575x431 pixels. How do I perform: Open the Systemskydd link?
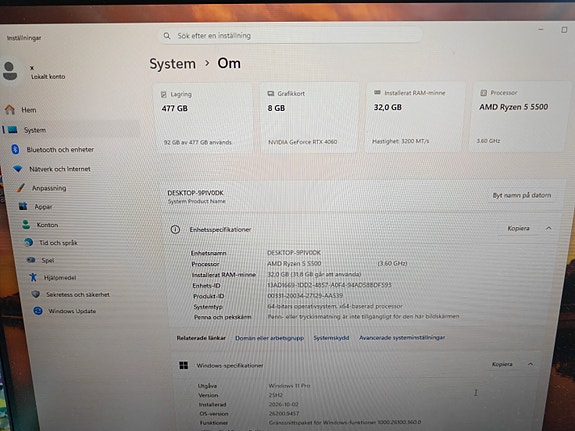[x=331, y=337]
